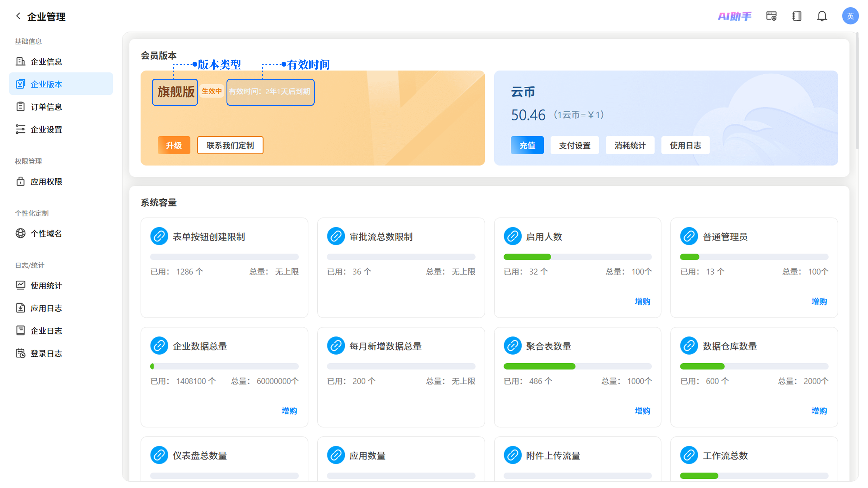Screen dimensions: 868x488
Task: Click the cloud coin balance 50.46
Action: (528, 115)
